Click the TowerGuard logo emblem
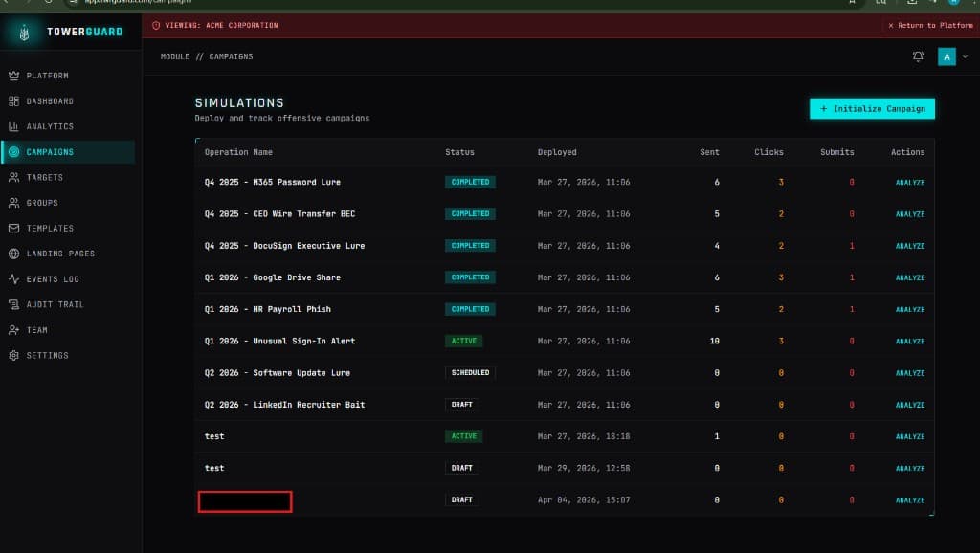Image resolution: width=980 pixels, height=553 pixels. [26, 31]
